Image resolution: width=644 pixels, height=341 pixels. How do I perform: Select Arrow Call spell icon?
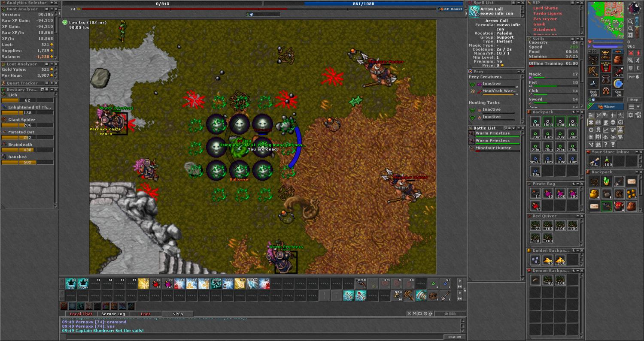pyautogui.click(x=474, y=11)
